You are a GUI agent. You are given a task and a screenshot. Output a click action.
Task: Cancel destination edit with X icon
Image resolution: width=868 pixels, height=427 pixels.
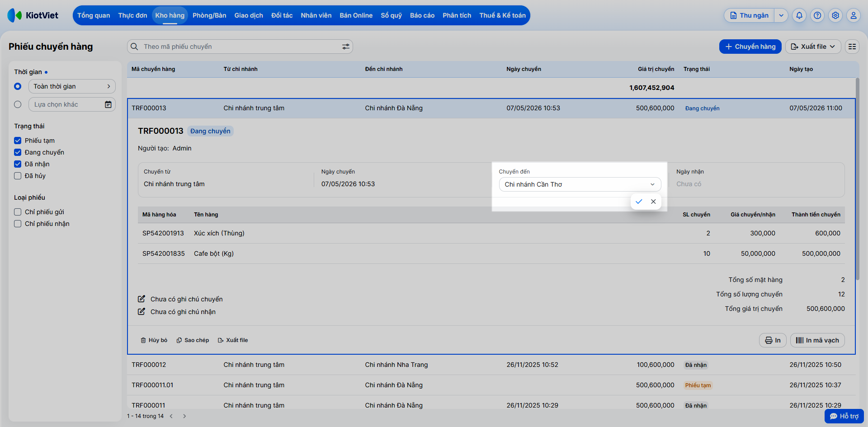pos(653,202)
